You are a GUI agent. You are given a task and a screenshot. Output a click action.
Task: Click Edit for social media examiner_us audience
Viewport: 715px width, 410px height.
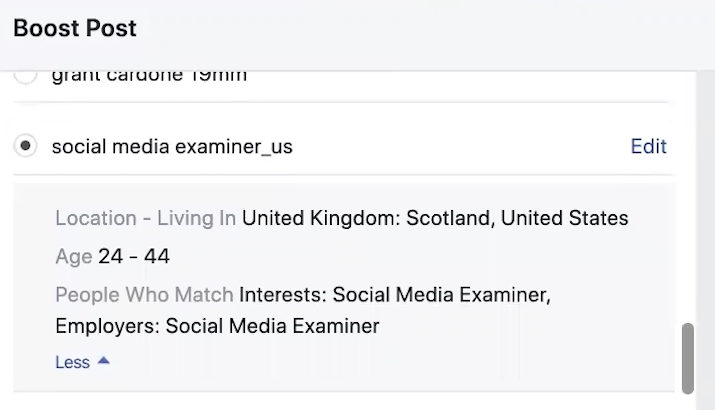[648, 146]
